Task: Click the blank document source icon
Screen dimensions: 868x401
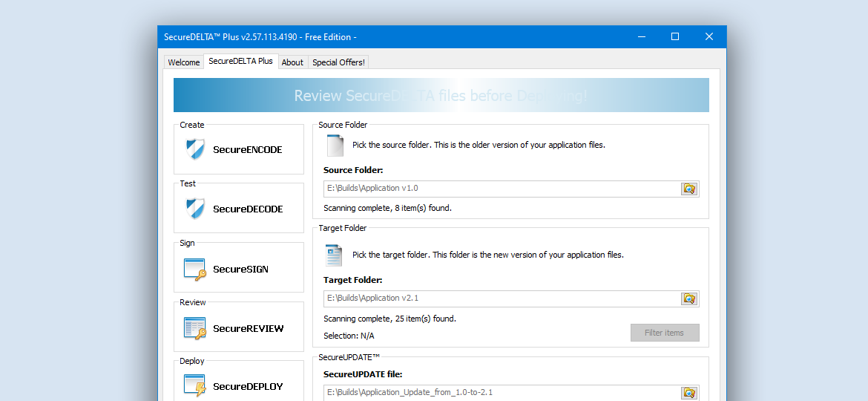Action: click(x=335, y=145)
